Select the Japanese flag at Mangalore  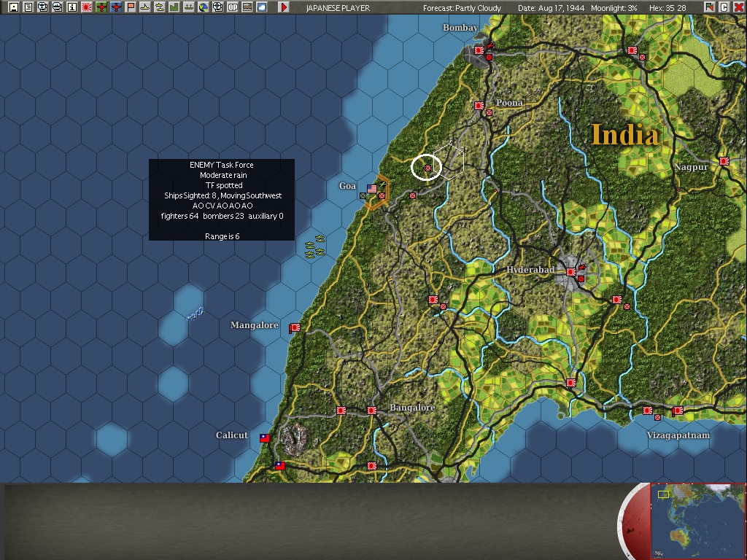pos(295,327)
